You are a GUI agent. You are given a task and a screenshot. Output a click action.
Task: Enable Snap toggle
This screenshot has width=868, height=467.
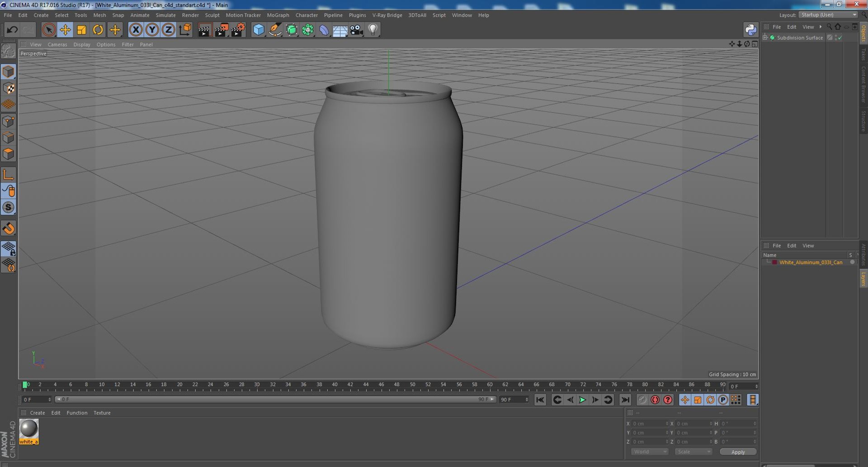(x=9, y=228)
